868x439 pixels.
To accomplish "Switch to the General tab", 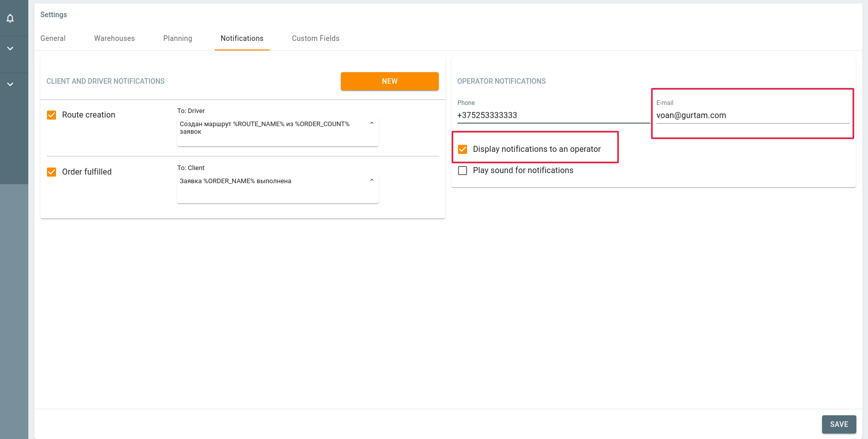I will (x=53, y=38).
